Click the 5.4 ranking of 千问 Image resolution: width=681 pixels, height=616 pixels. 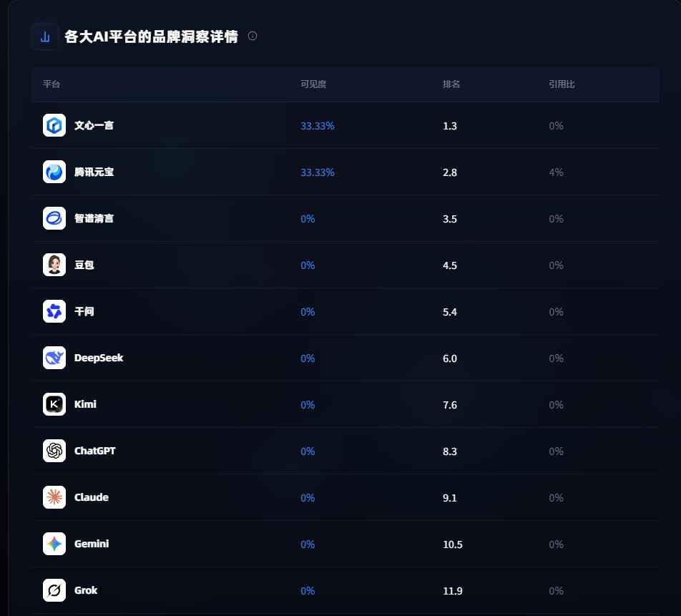tap(449, 312)
